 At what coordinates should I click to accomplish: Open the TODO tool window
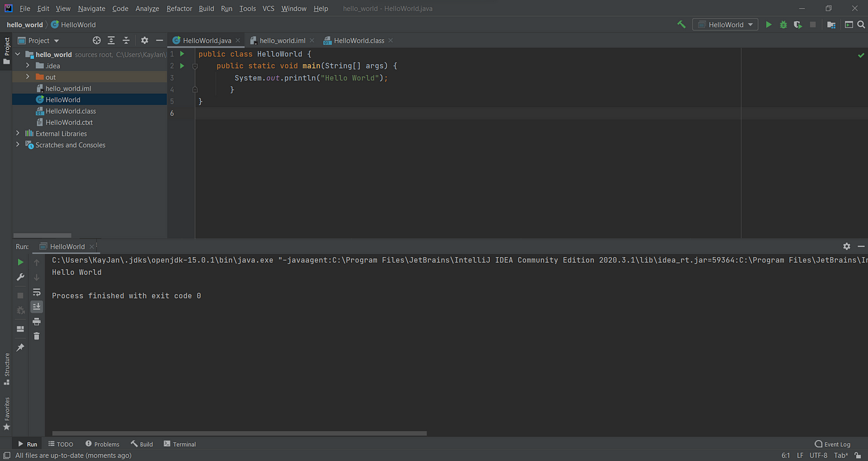(x=61, y=444)
